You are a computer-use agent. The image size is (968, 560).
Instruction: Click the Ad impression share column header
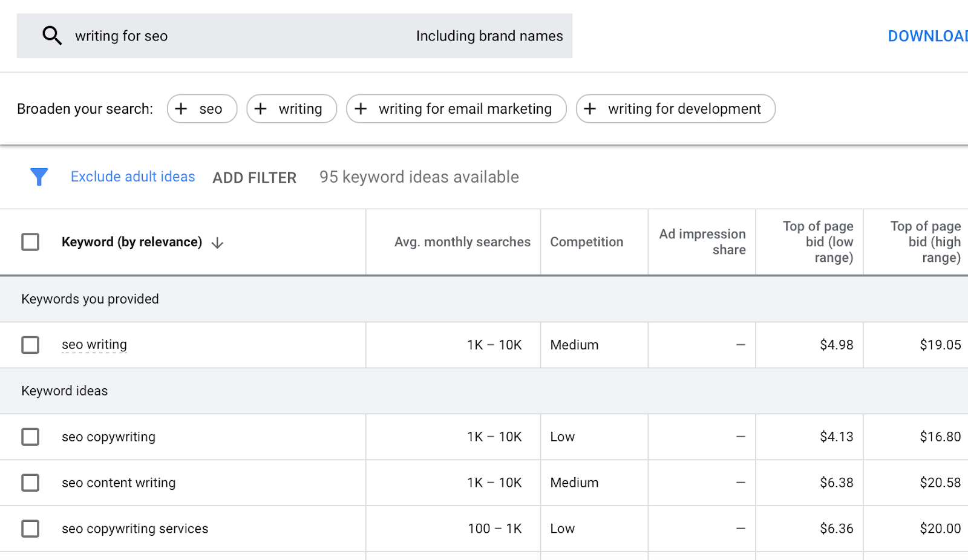pyautogui.click(x=702, y=242)
